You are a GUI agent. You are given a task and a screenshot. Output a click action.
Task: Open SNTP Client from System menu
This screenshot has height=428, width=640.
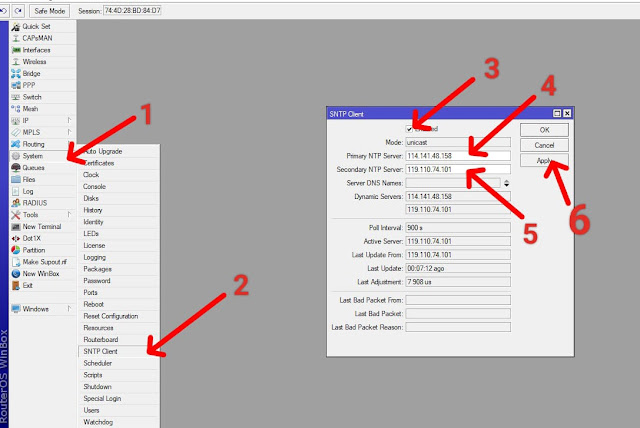point(118,351)
